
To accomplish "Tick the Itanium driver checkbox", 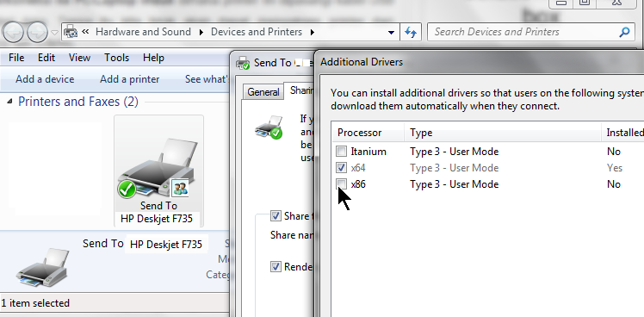I will [341, 152].
